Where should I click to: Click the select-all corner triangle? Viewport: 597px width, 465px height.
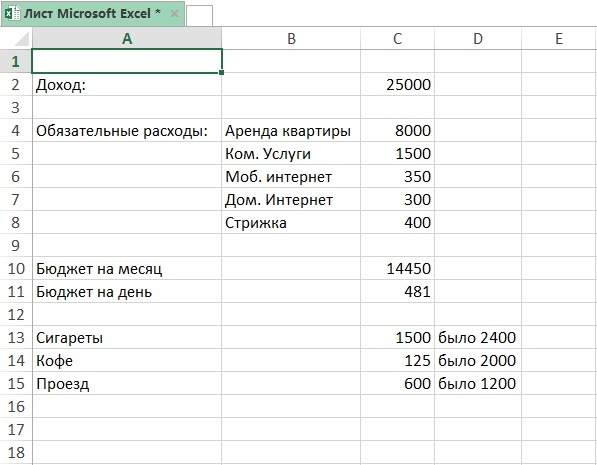pyautogui.click(x=21, y=39)
